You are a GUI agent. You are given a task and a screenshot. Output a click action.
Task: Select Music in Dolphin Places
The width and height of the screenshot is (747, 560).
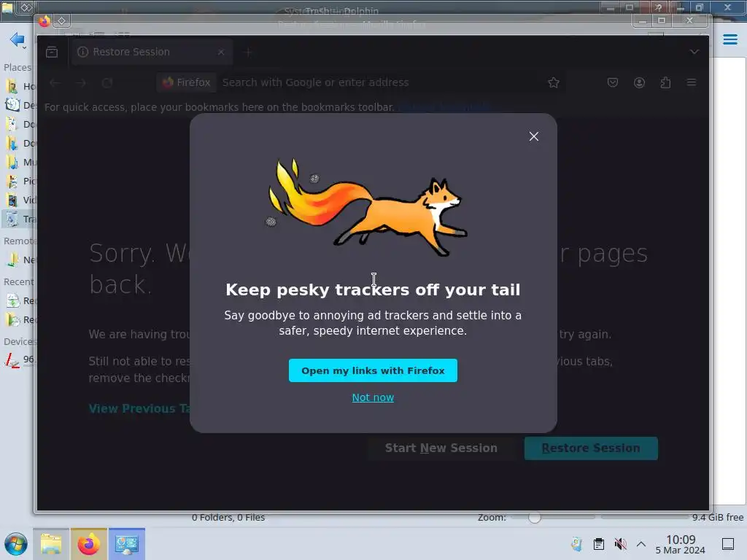[19, 163]
